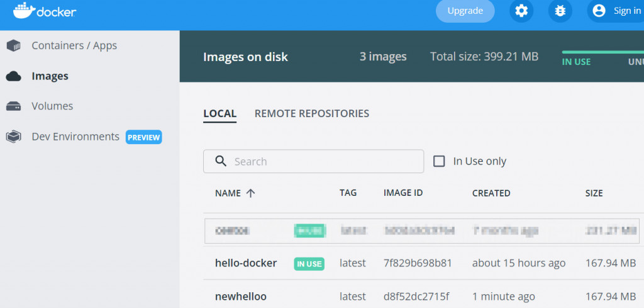Focus the image Search field
Viewport: 644px width, 308px height.
click(x=313, y=161)
